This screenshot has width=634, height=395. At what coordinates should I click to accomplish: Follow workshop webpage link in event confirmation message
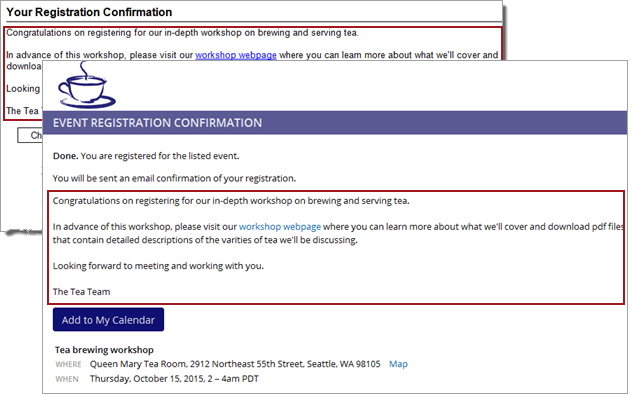click(x=280, y=227)
